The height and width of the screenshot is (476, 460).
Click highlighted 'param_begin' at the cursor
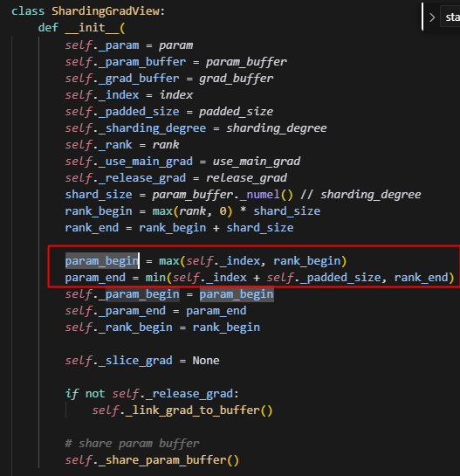(102, 261)
